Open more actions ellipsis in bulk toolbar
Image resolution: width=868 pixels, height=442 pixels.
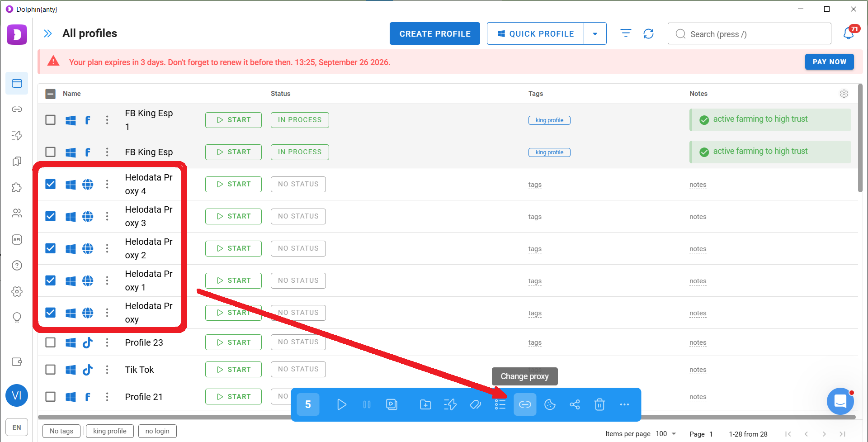coord(624,404)
